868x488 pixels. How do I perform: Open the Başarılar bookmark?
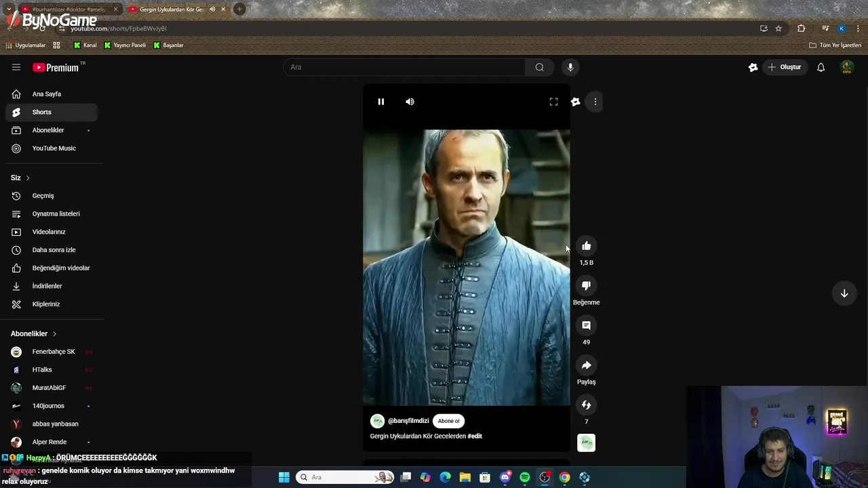tap(168, 45)
